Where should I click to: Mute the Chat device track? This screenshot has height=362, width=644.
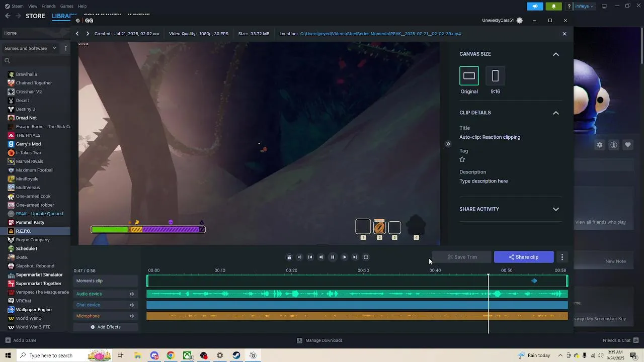tap(132, 305)
